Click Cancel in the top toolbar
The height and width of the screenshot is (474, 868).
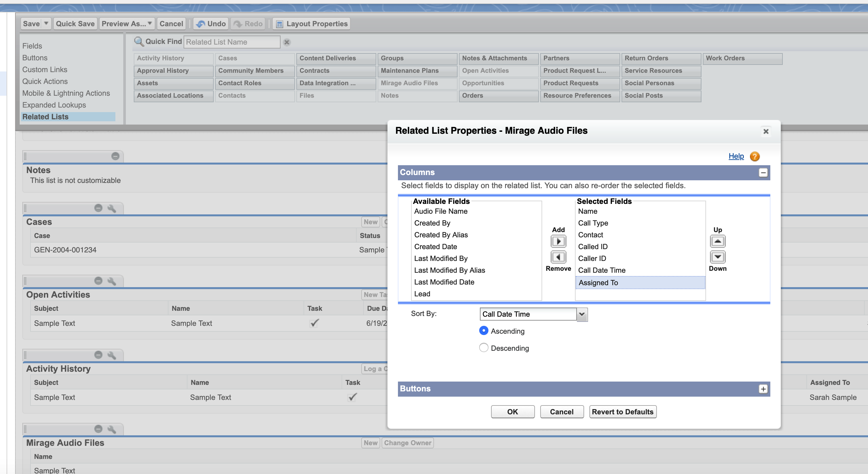coord(171,24)
